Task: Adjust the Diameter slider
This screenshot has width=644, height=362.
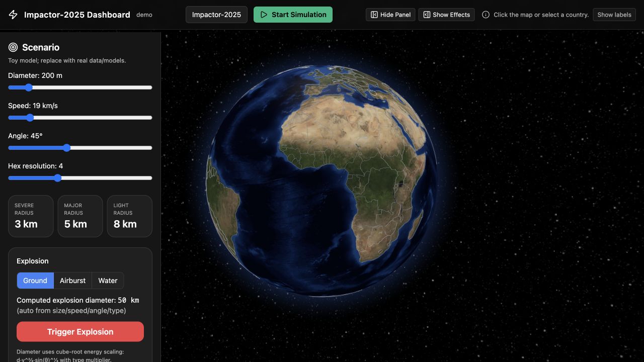Action: coord(80,87)
